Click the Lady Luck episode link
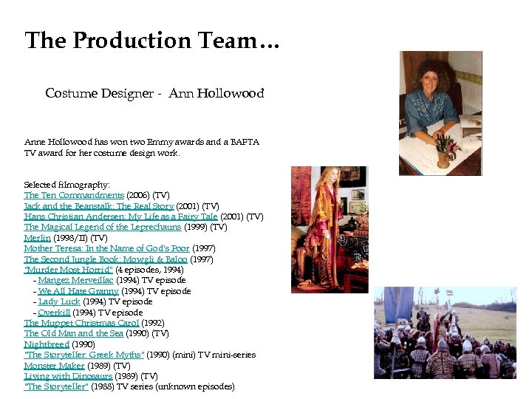Viewport: 532px width, 399px height. pyautogui.click(x=59, y=302)
